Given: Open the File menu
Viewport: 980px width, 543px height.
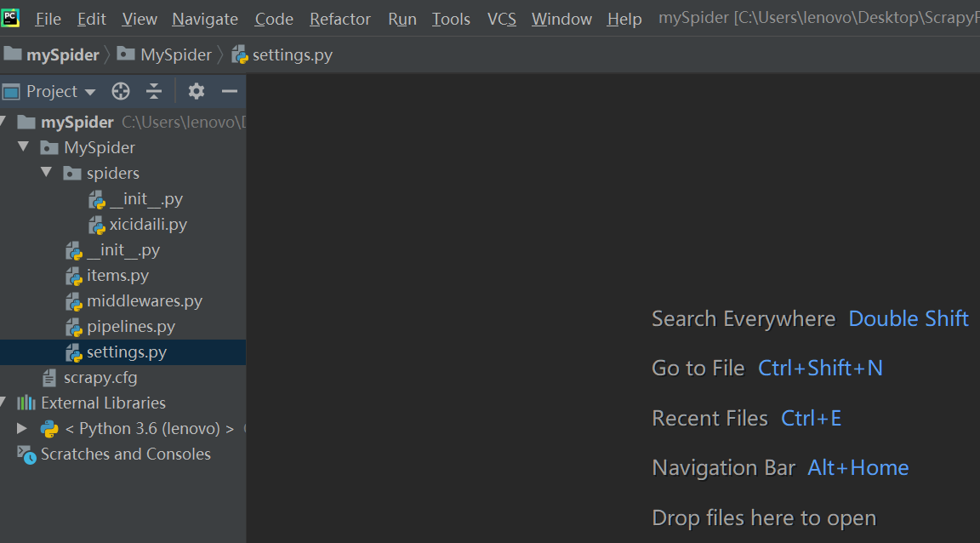Looking at the screenshot, I should (48, 20).
